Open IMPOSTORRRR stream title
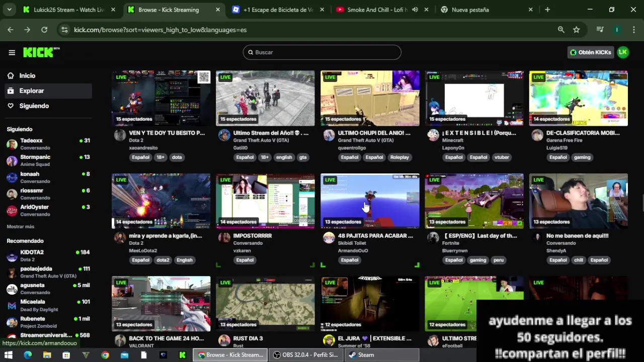The width and height of the screenshot is (644, 362). click(x=253, y=236)
